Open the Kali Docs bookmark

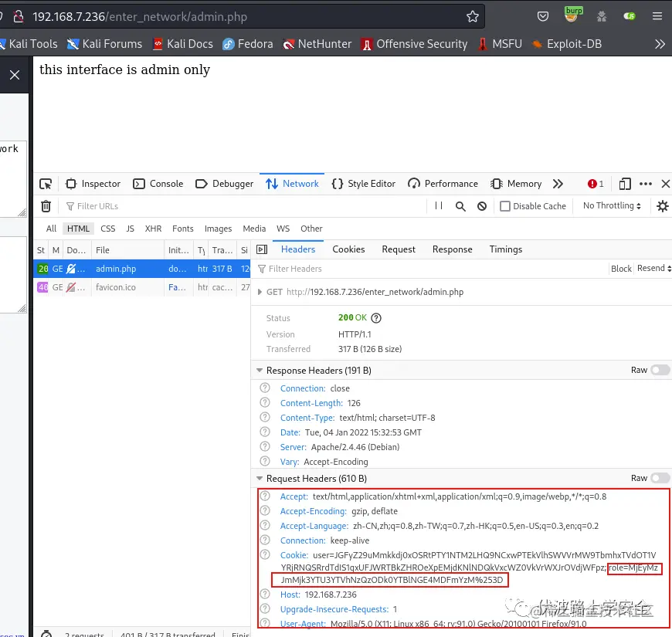(182, 44)
